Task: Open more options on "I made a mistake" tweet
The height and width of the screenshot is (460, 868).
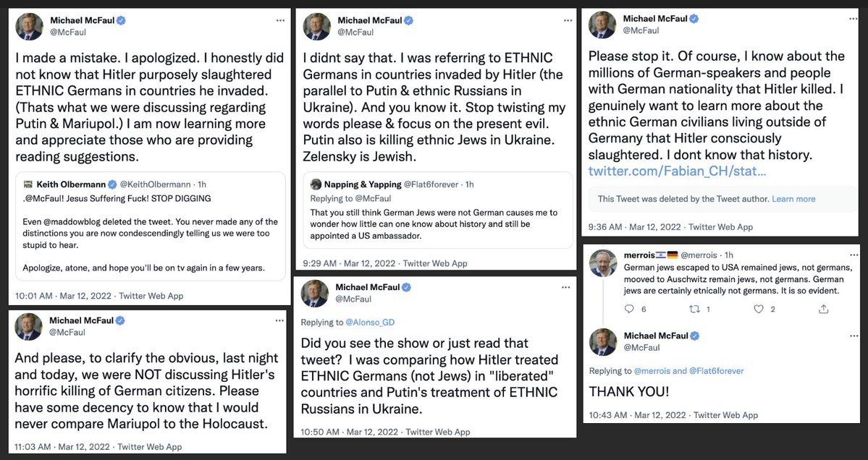Action: point(280,21)
